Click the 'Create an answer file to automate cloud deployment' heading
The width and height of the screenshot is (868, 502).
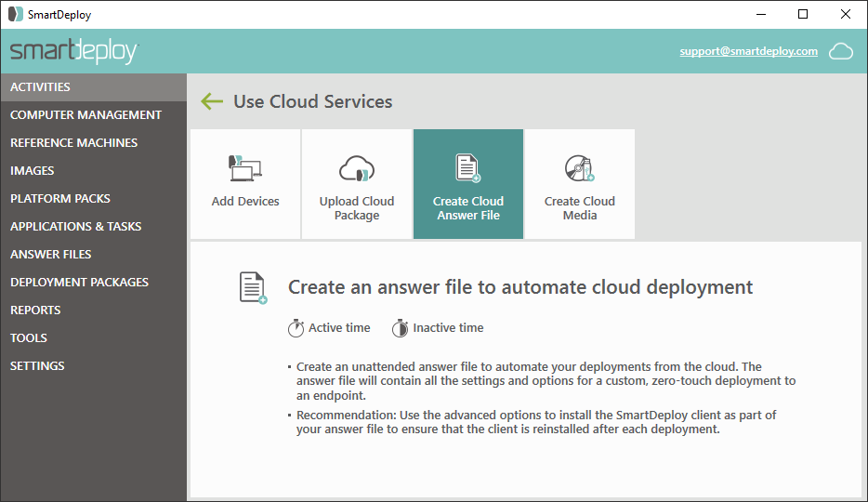520,287
